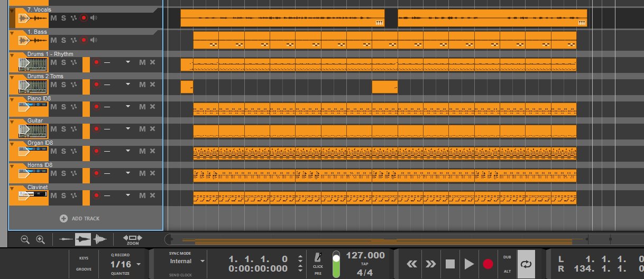Image resolution: width=644 pixels, height=279 pixels.
Task: Open the quantize value 1/16 dropdown
Action: pyautogui.click(x=139, y=264)
